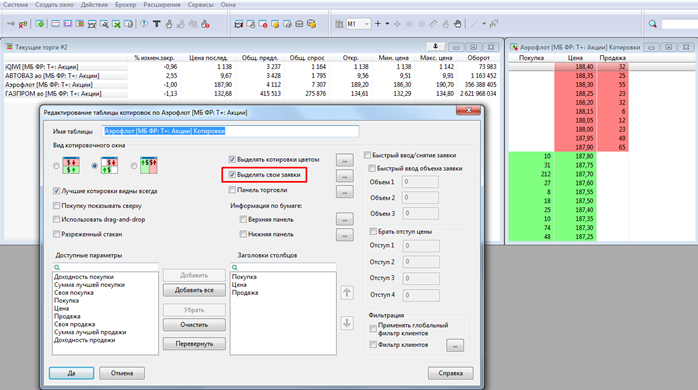Open the Расширения menu
The image size is (698, 390).
[x=162, y=4]
